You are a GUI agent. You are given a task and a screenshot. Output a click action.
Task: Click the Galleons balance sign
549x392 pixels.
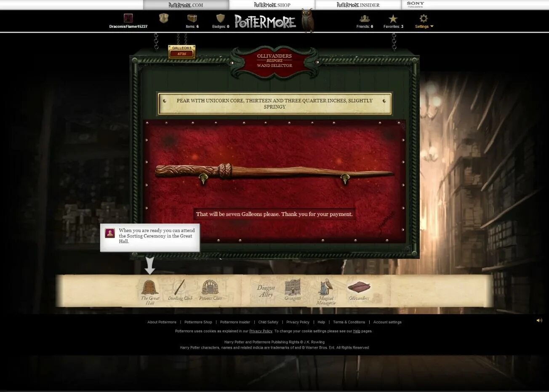coord(181,51)
